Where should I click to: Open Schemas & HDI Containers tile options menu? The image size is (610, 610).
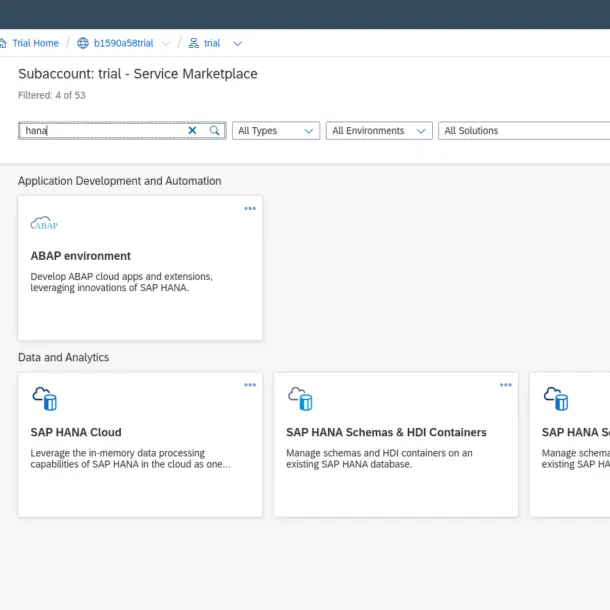pos(506,385)
